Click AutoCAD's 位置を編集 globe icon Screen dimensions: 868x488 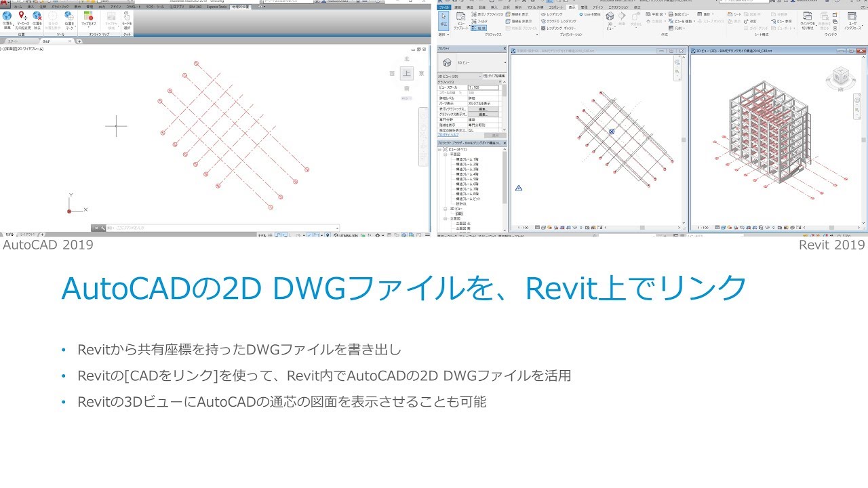[x=7, y=19]
